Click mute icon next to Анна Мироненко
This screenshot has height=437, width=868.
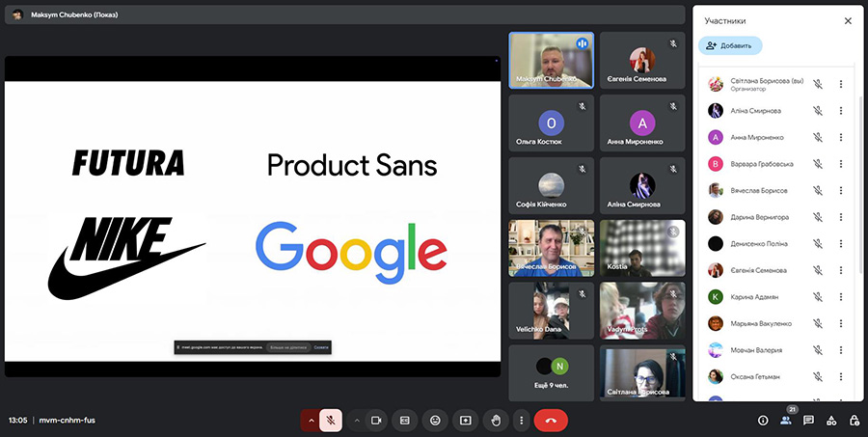click(817, 137)
